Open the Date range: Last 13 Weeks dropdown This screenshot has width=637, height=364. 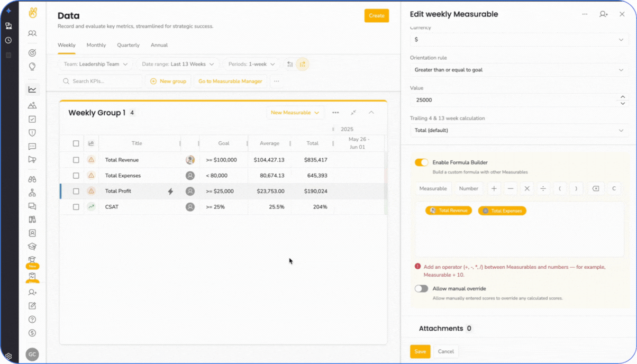pos(178,65)
